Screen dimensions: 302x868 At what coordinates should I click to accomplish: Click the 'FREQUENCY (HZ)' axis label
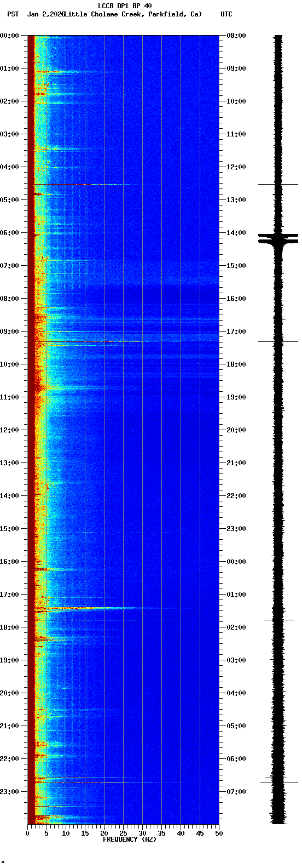(x=130, y=840)
